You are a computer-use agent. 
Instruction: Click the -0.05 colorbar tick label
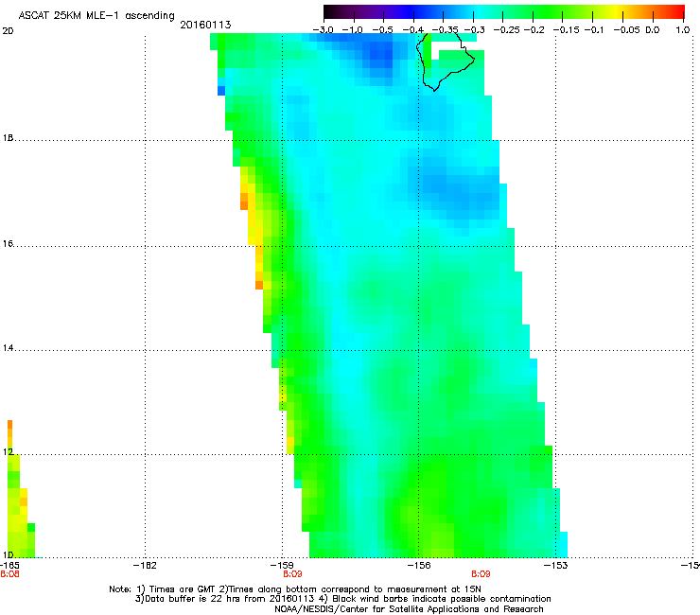click(x=627, y=30)
